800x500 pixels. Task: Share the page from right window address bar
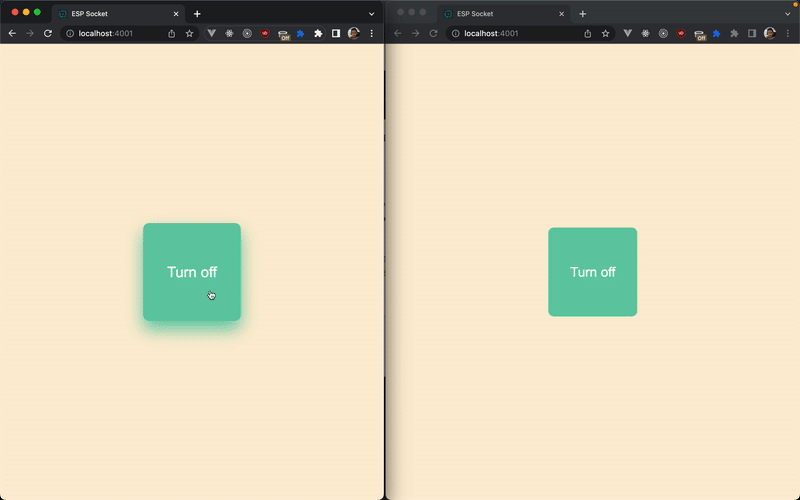coord(588,34)
